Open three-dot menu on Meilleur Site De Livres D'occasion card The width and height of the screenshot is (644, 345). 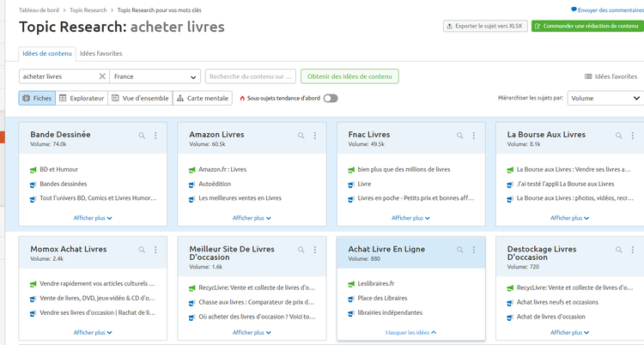(315, 250)
